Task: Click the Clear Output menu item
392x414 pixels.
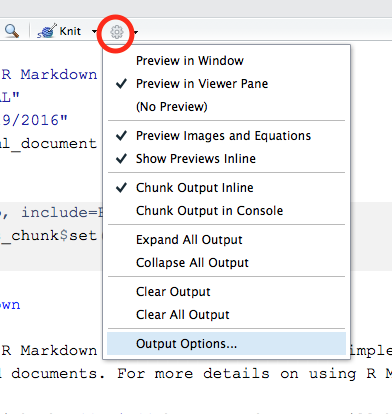Action: click(x=226, y=292)
